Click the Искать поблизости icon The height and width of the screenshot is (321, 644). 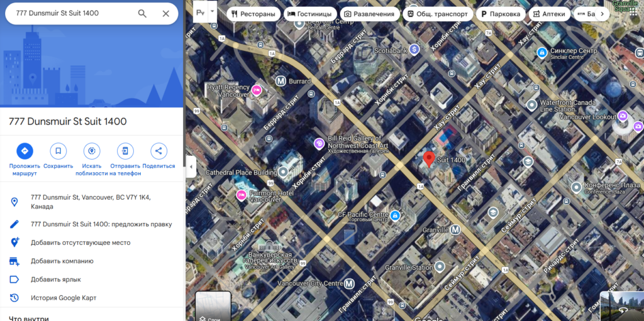pyautogui.click(x=92, y=151)
